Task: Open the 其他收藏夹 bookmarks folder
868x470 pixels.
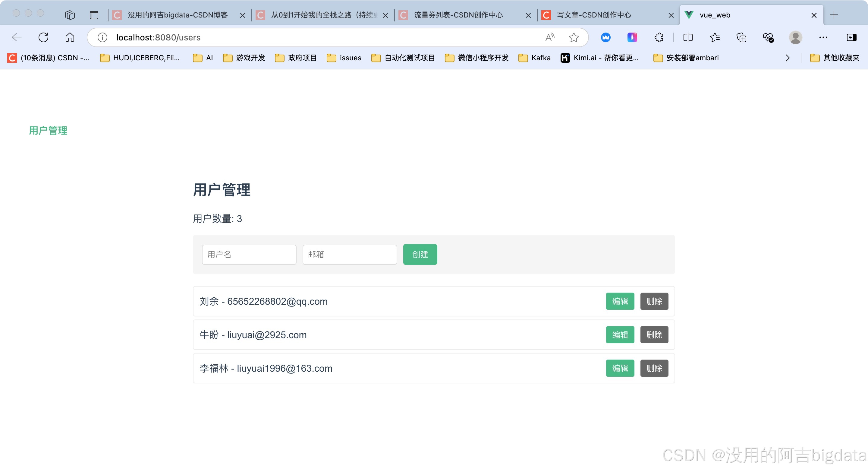Action: click(834, 58)
